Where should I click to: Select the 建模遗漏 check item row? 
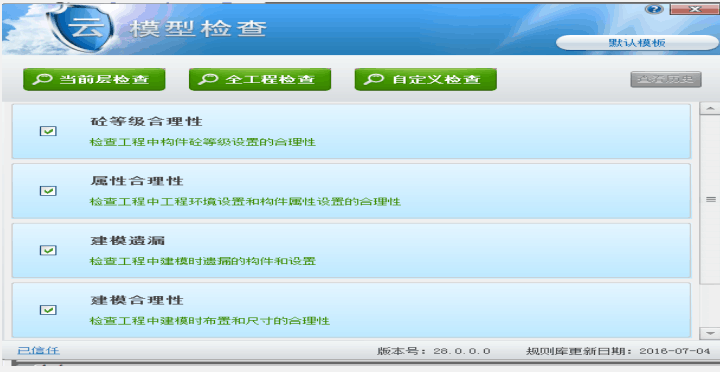(x=351, y=251)
